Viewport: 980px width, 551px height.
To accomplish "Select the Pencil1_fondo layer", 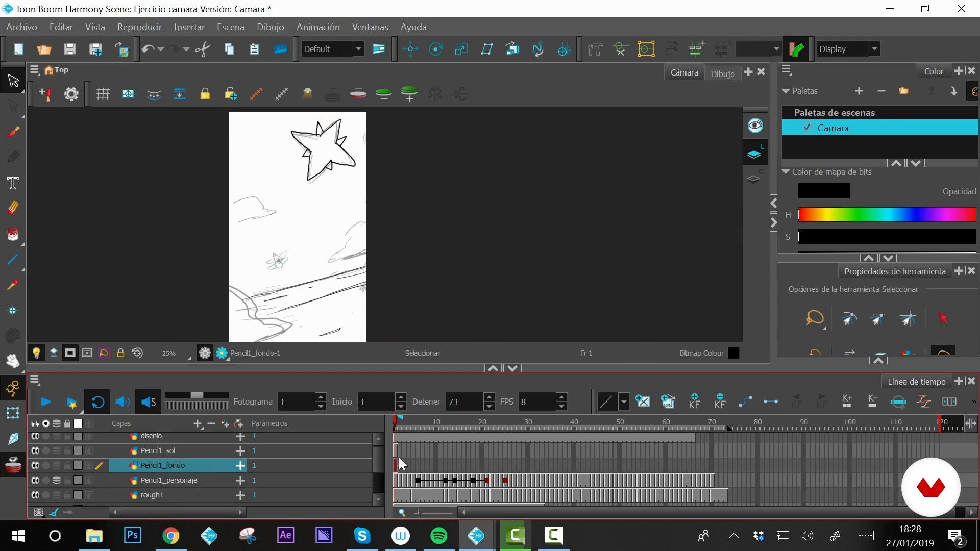I will 178,465.
